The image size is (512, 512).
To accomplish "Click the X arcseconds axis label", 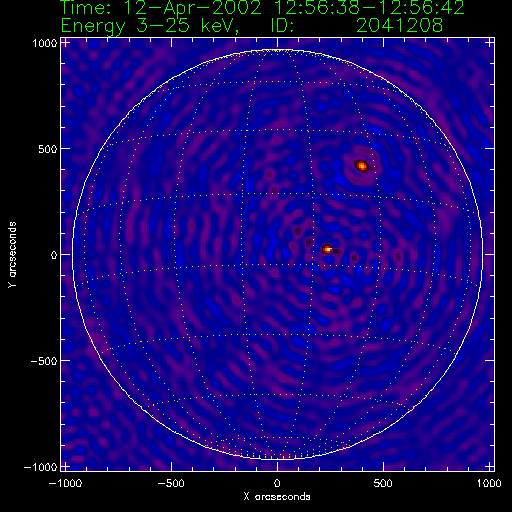I will point(277,497).
